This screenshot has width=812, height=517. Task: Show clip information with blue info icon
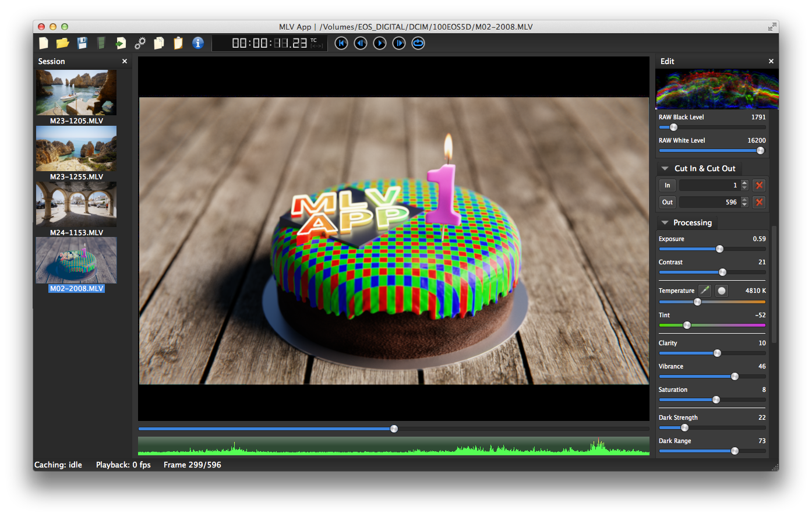pos(198,43)
